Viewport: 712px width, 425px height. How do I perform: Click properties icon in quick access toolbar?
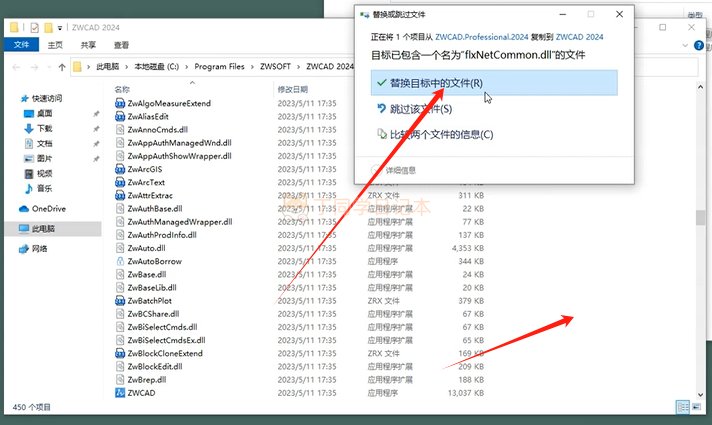(36, 27)
